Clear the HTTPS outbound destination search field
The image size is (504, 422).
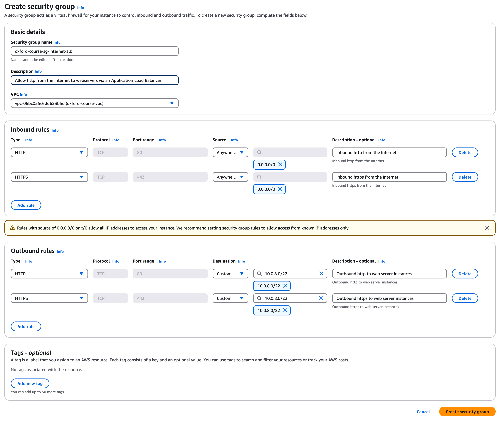321,298
